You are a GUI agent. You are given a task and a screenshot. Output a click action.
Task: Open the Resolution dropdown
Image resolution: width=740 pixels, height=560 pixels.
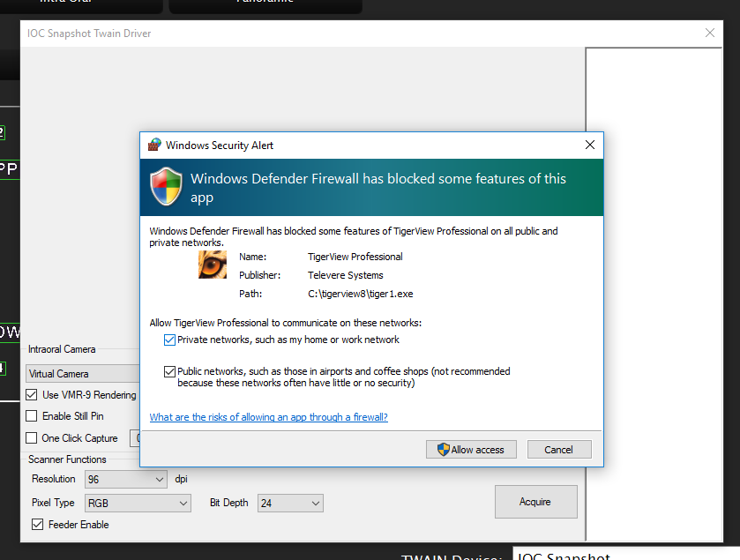tap(126, 480)
